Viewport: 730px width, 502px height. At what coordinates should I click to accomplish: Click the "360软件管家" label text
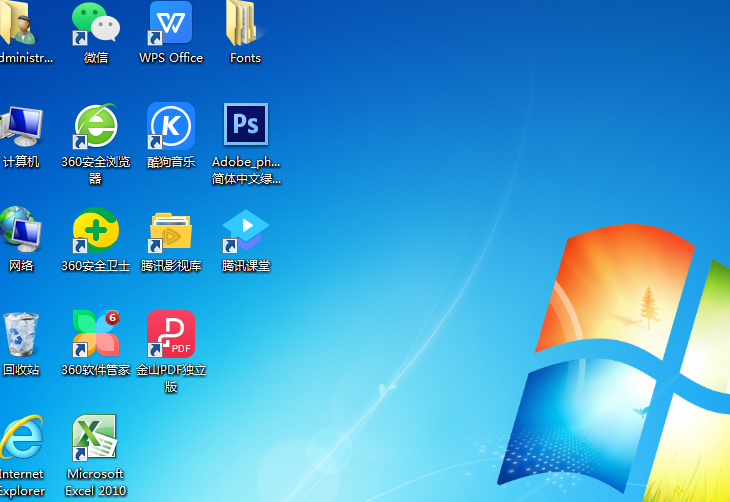click(x=96, y=370)
